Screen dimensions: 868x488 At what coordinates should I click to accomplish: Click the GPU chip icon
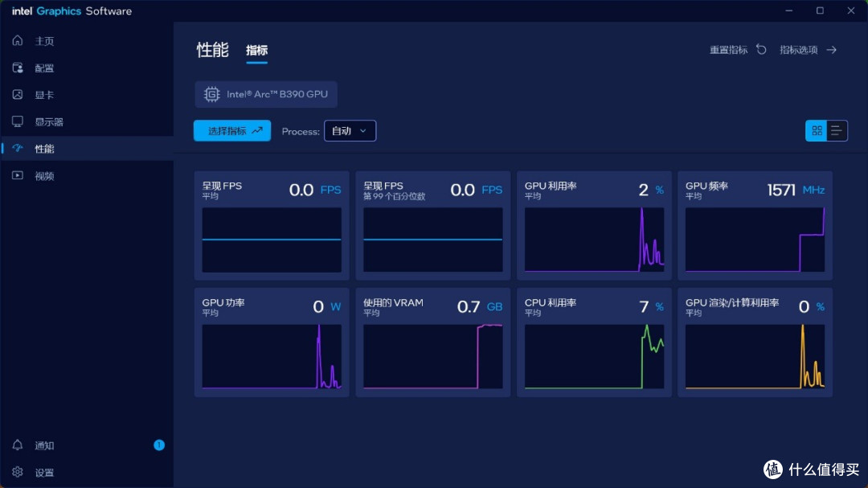tap(211, 94)
